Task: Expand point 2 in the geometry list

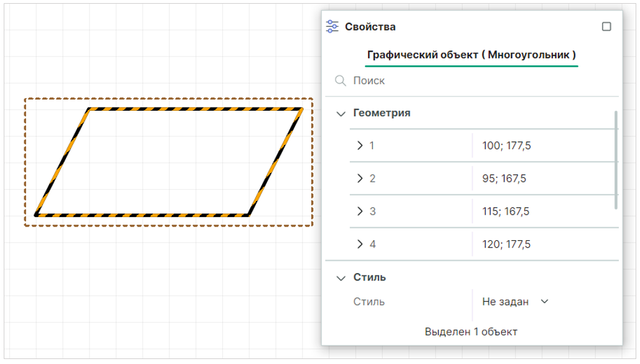Action: [x=360, y=179]
